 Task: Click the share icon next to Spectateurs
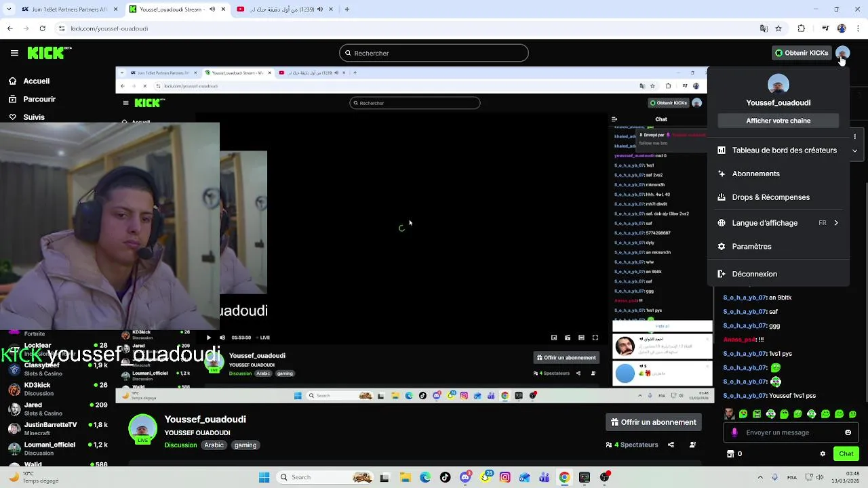coord(671,445)
